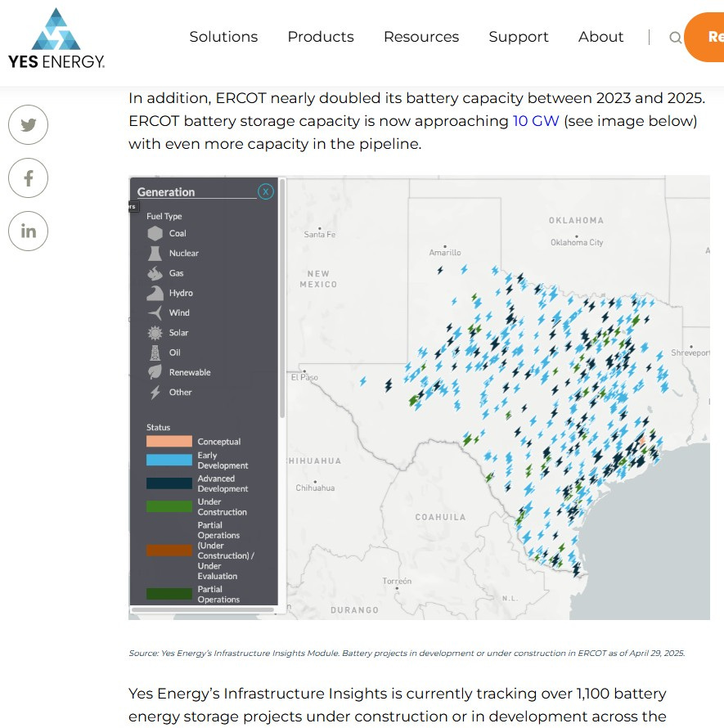Click the Gas flame icon
The image size is (724, 728).
(x=155, y=273)
